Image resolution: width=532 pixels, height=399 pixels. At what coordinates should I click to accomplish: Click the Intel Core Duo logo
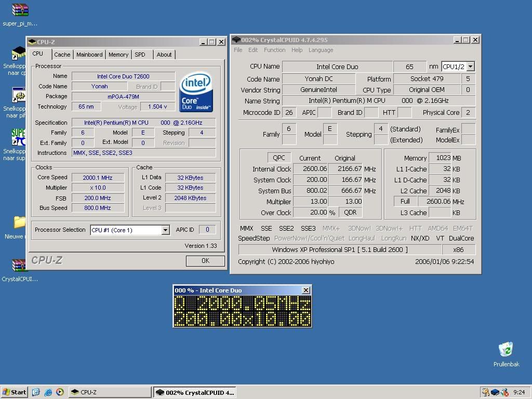click(196, 93)
